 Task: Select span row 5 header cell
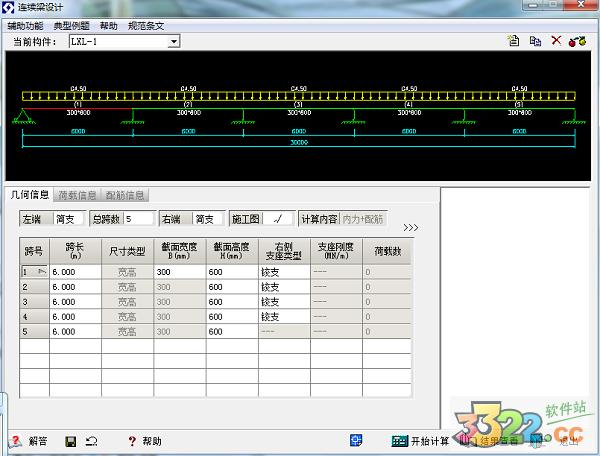pos(34,332)
